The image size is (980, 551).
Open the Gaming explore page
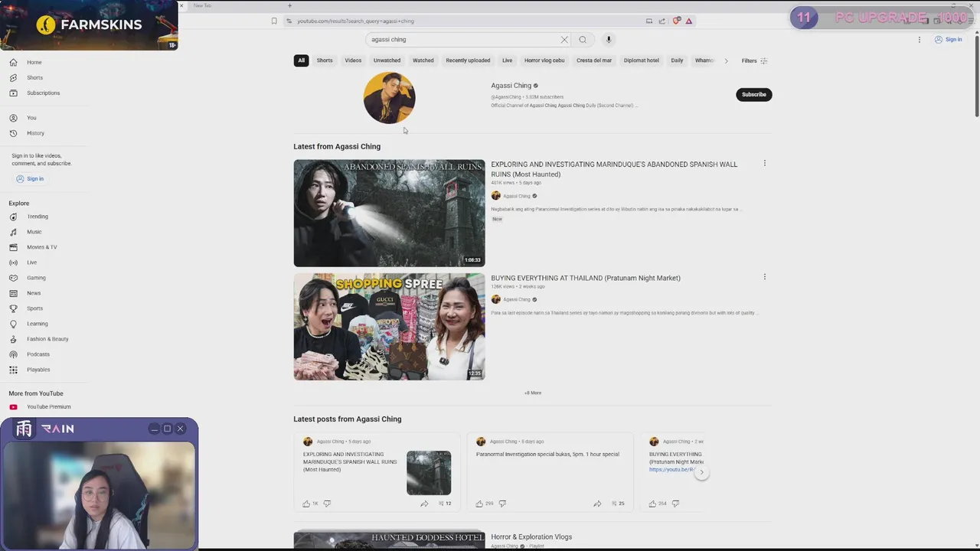click(x=36, y=278)
